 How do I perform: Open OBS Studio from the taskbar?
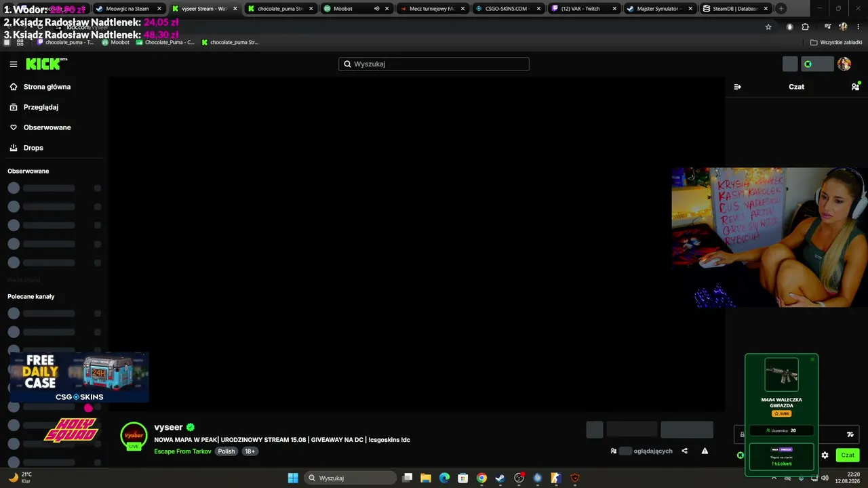(x=519, y=478)
